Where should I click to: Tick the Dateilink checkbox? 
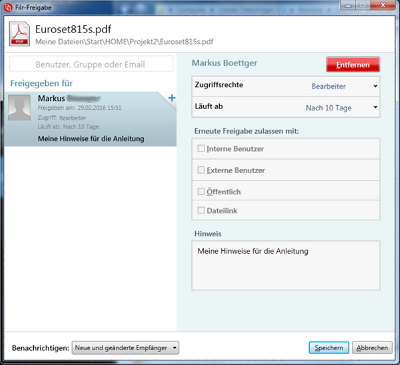click(x=201, y=210)
